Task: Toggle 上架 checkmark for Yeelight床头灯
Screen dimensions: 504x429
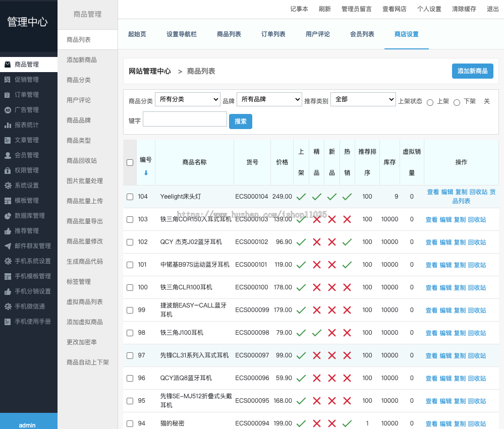Action: click(301, 197)
